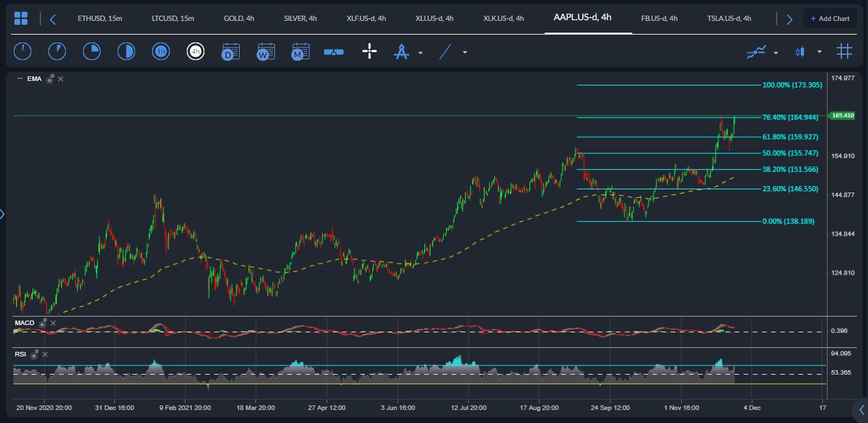The height and width of the screenshot is (423, 868).
Task: Select the 1-minute timeframe clock icon
Action: [x=22, y=52]
